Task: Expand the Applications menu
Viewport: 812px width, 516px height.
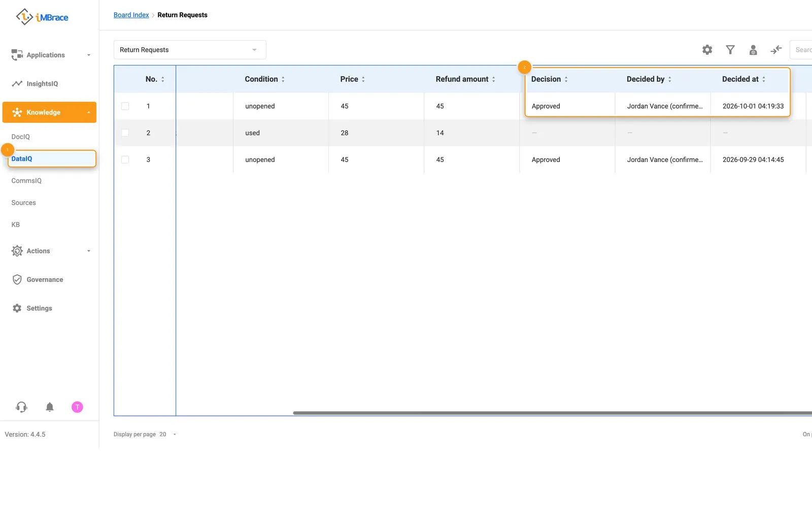Action: 49,55
